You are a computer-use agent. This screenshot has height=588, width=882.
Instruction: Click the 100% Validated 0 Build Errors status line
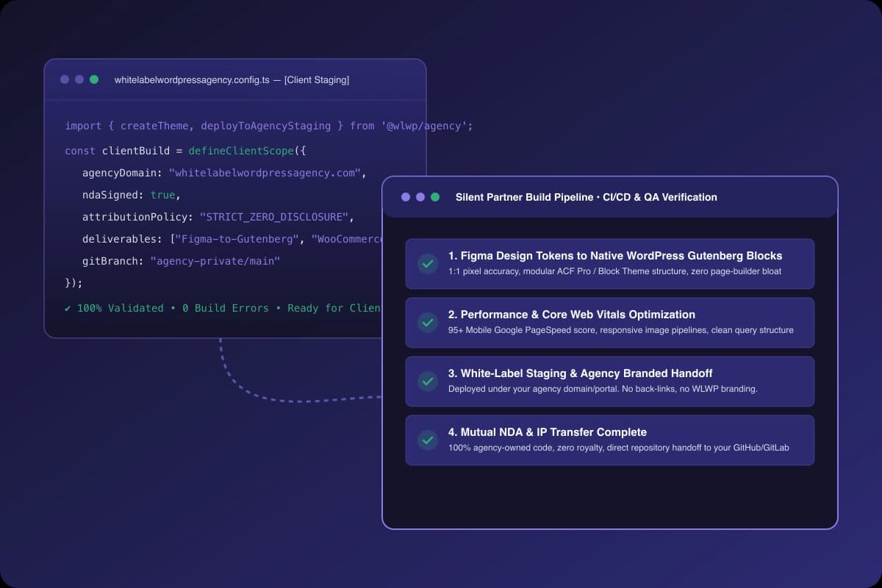223,308
